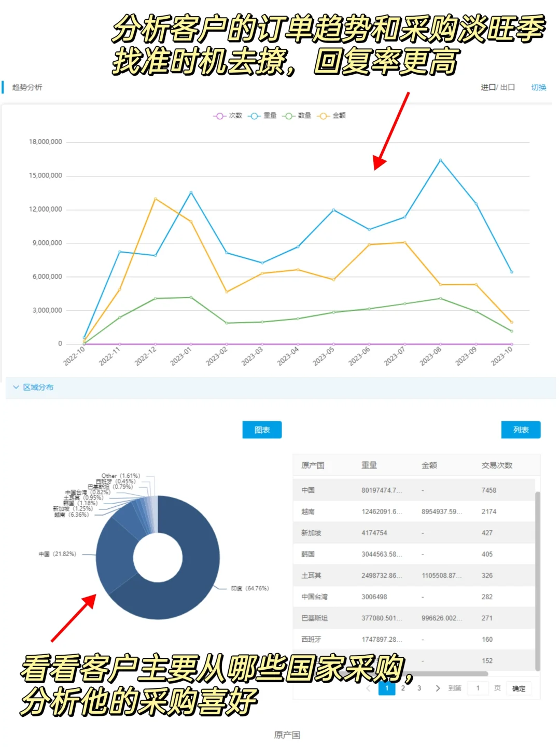Click the 越南 (6.36%) pie label
The image size is (560, 747).
click(x=72, y=515)
